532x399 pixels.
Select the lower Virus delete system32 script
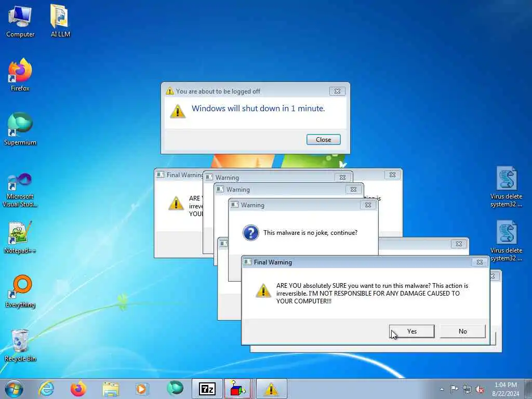tap(506, 241)
